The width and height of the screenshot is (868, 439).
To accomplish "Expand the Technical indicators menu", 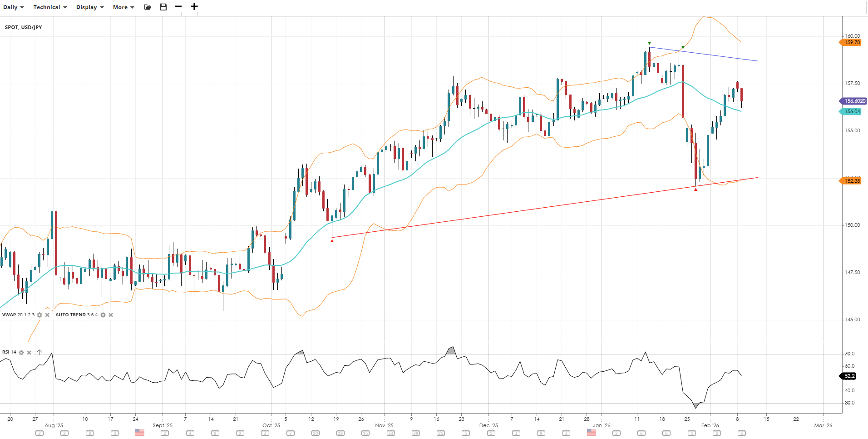I will click(x=50, y=7).
